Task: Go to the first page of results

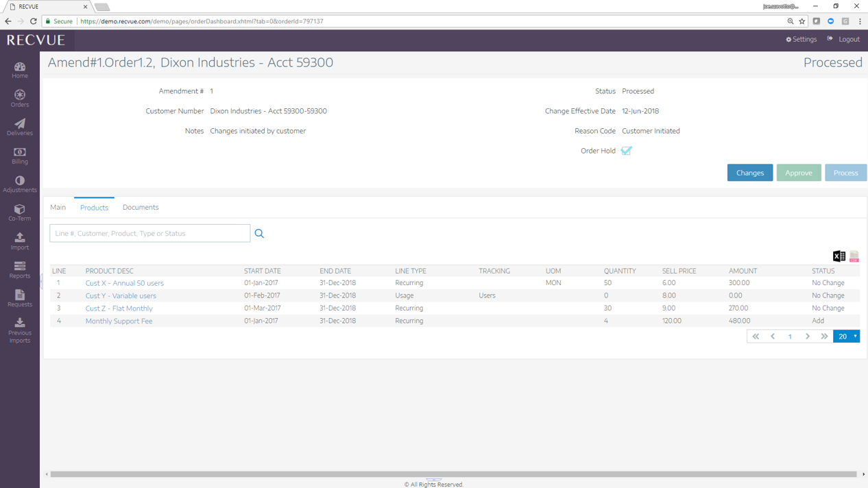Action: (x=756, y=337)
